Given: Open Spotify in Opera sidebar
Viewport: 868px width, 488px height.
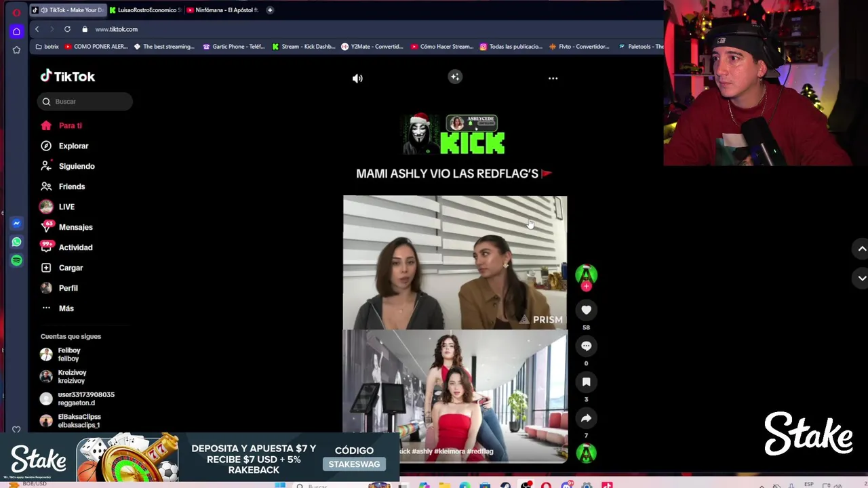Looking at the screenshot, I should coord(16,260).
